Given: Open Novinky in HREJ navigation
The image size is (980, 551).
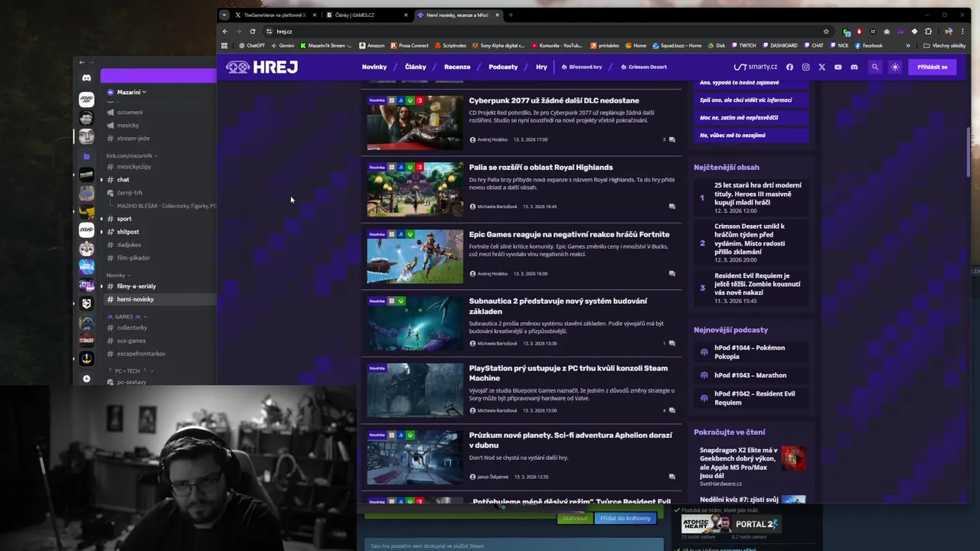Looking at the screenshot, I should tap(374, 67).
